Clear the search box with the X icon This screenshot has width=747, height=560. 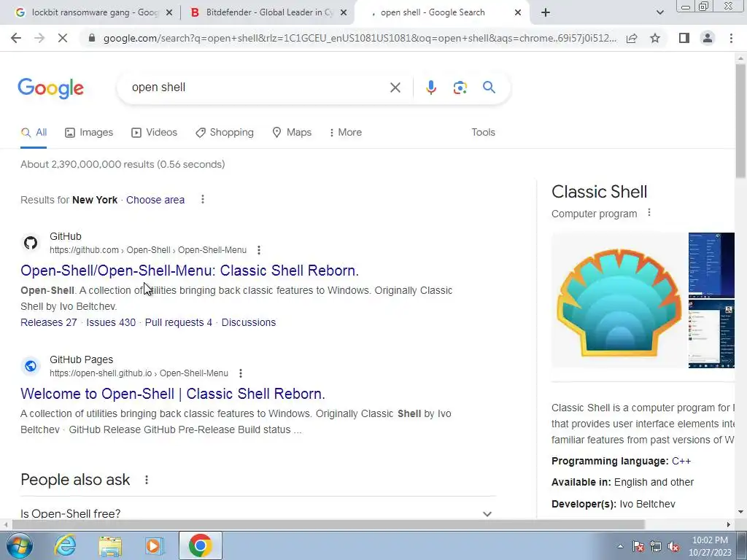click(x=395, y=87)
